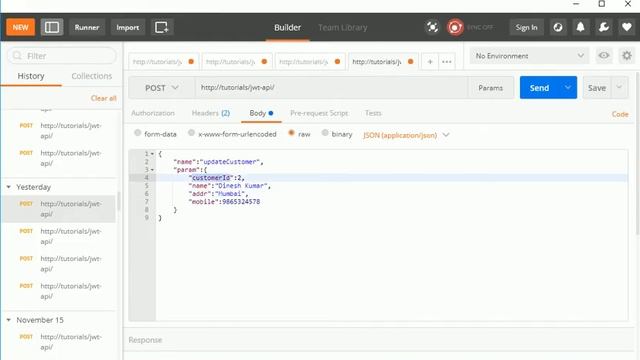This screenshot has height=360, width=640.
Task: Collapse the Yesterday history group
Action: click(x=9, y=187)
